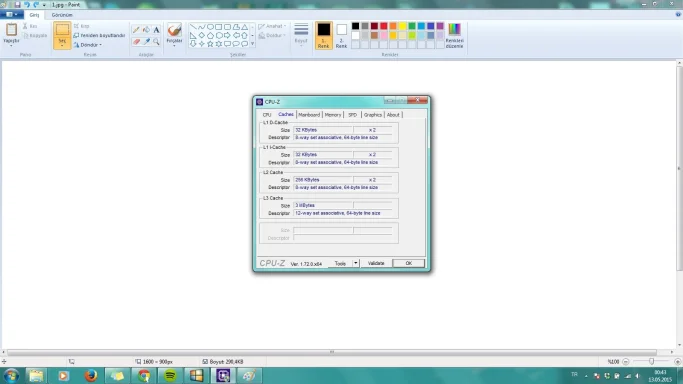
Task: Choose the Right triangle shape
Action: tap(193, 35)
